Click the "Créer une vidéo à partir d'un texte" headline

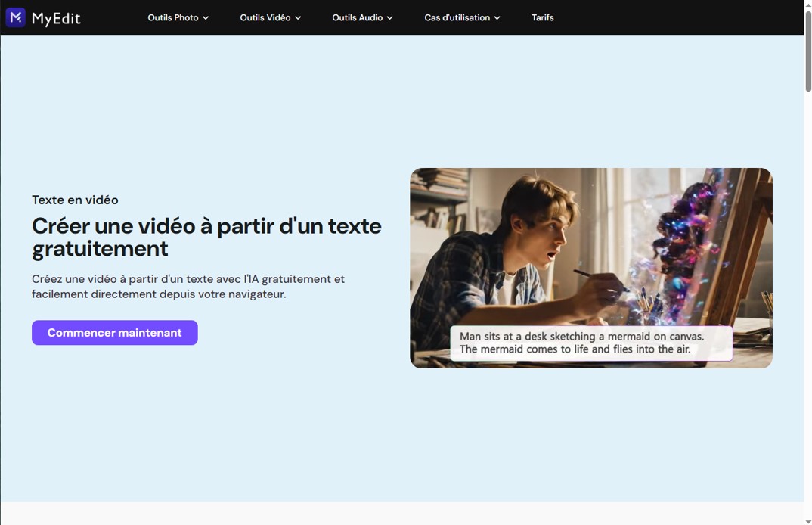click(x=206, y=238)
